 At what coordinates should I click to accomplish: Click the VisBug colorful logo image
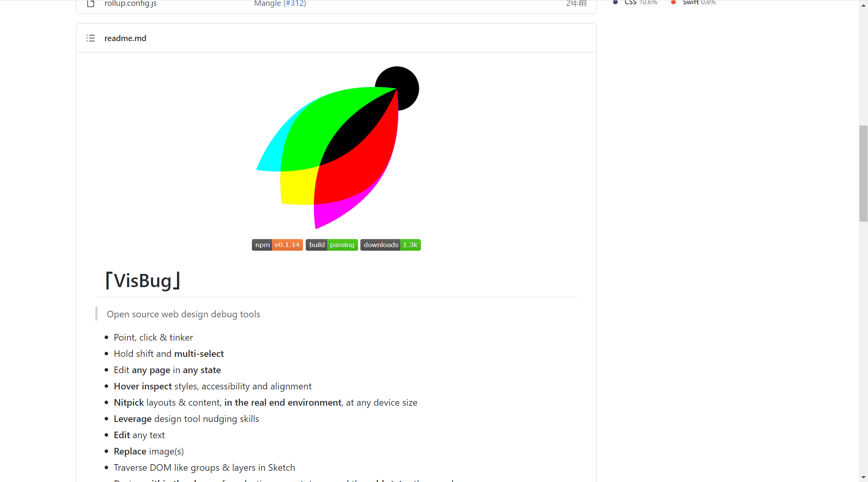point(338,147)
